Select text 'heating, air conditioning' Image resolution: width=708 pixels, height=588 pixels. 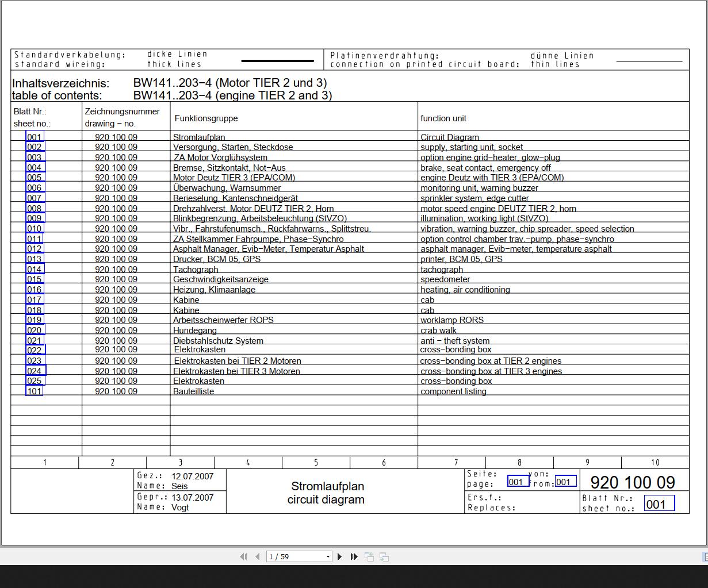click(x=465, y=290)
